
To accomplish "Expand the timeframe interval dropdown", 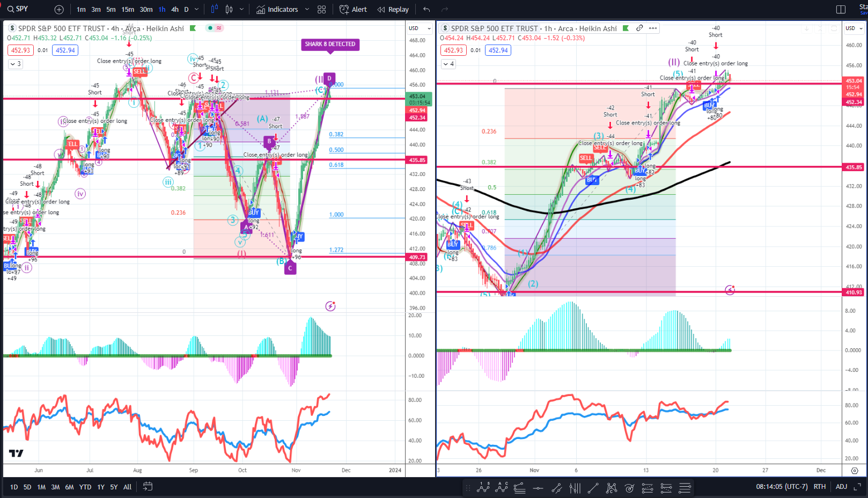I will point(197,10).
